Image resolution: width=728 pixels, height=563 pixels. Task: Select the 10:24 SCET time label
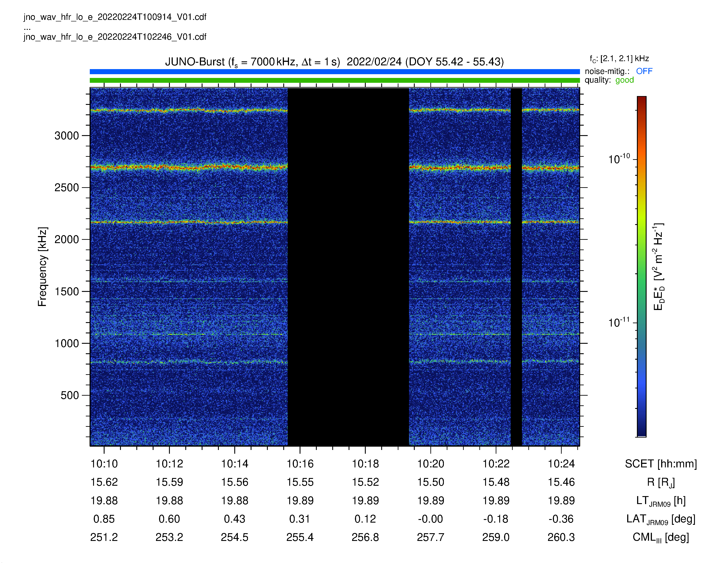point(561,464)
